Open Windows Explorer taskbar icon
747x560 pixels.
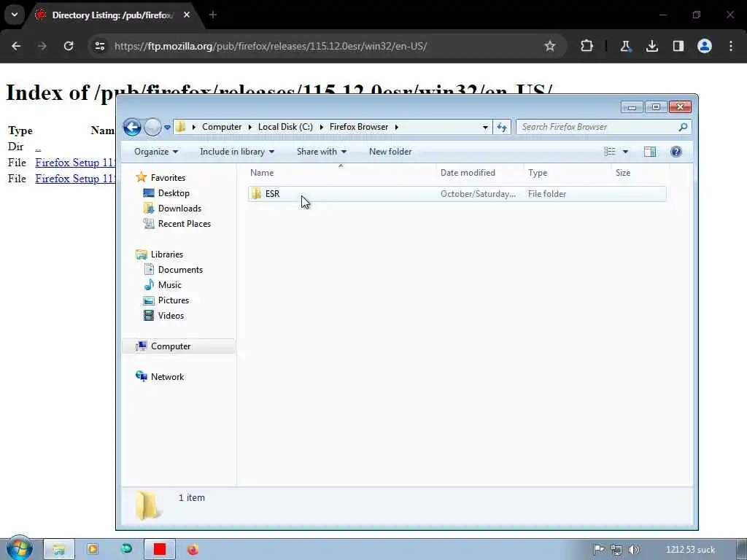(x=58, y=550)
